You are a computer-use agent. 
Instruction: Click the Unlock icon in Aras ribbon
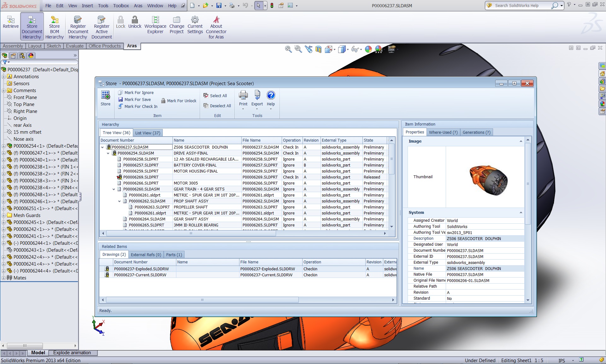135,22
